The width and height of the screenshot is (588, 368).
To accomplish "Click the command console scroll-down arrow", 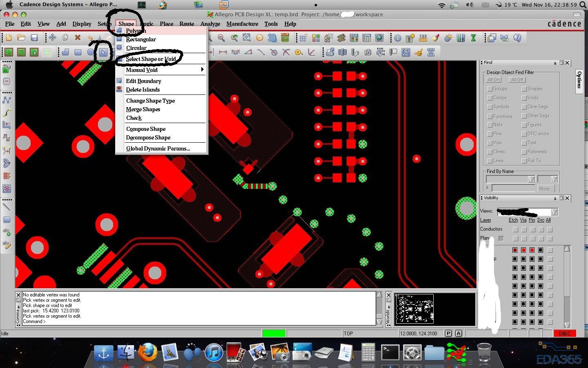I will click(379, 322).
